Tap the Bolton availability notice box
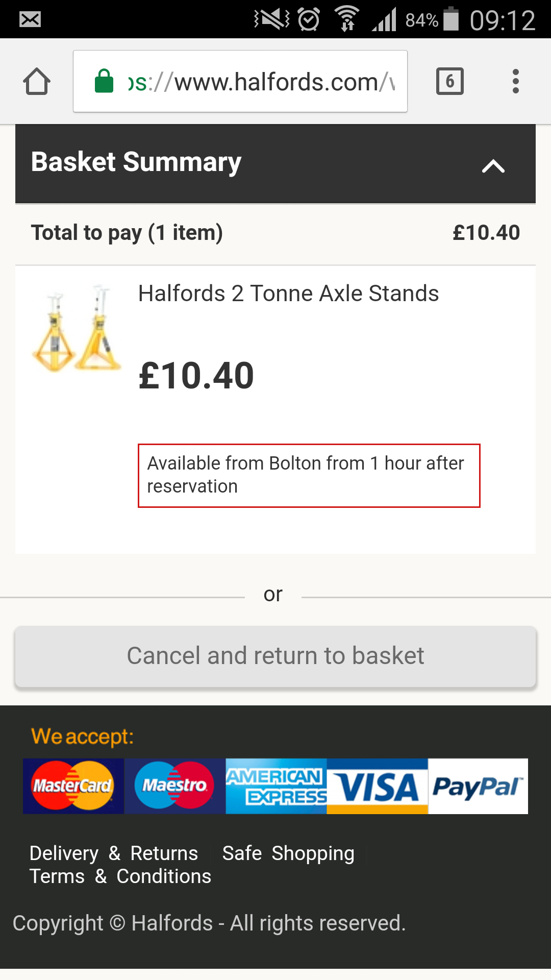Viewport: 551px width, 980px height. click(309, 475)
